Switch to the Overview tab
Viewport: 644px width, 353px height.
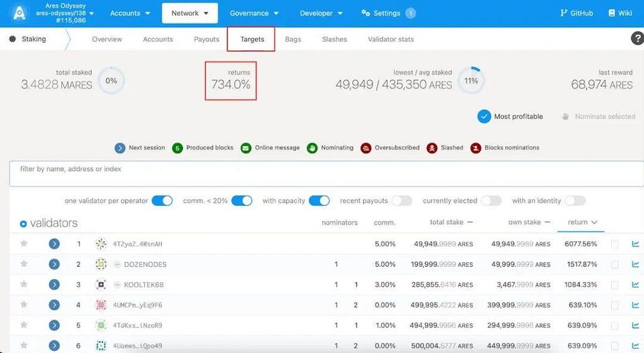(x=107, y=40)
